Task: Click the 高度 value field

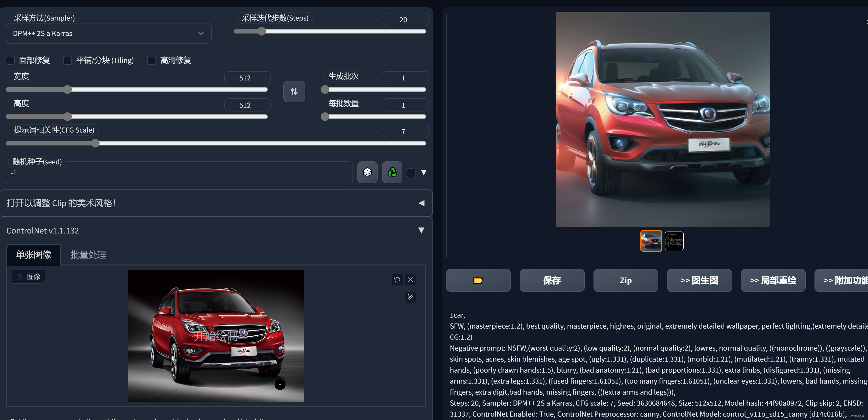Action: [x=247, y=105]
